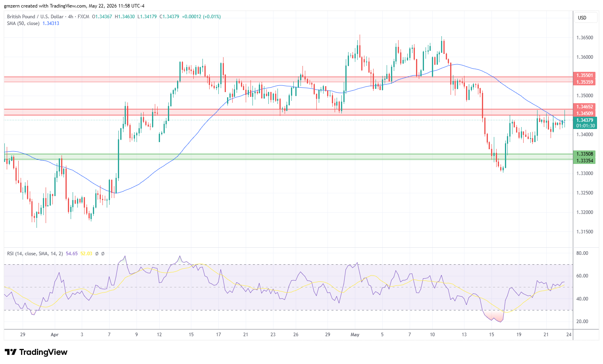Image resolution: width=603 pixels, height=364 pixels.
Task: Click the 40.00 RSI axis label
Action: pos(582,299)
